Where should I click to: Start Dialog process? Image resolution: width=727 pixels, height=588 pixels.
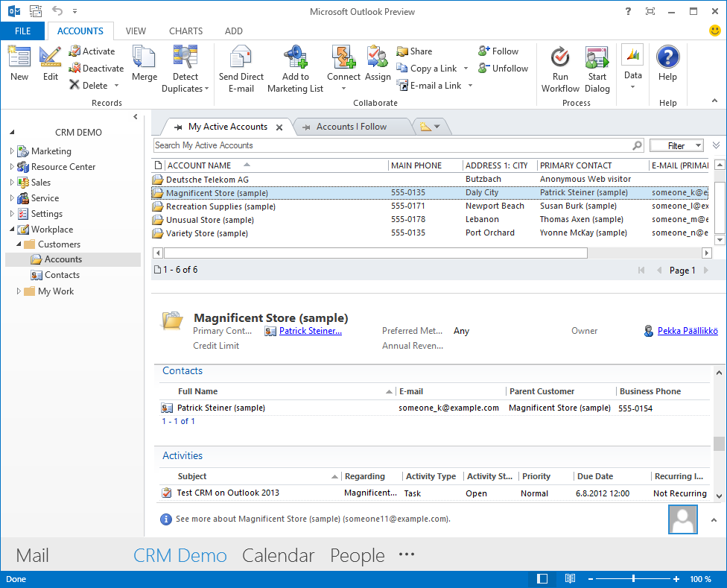(597, 69)
